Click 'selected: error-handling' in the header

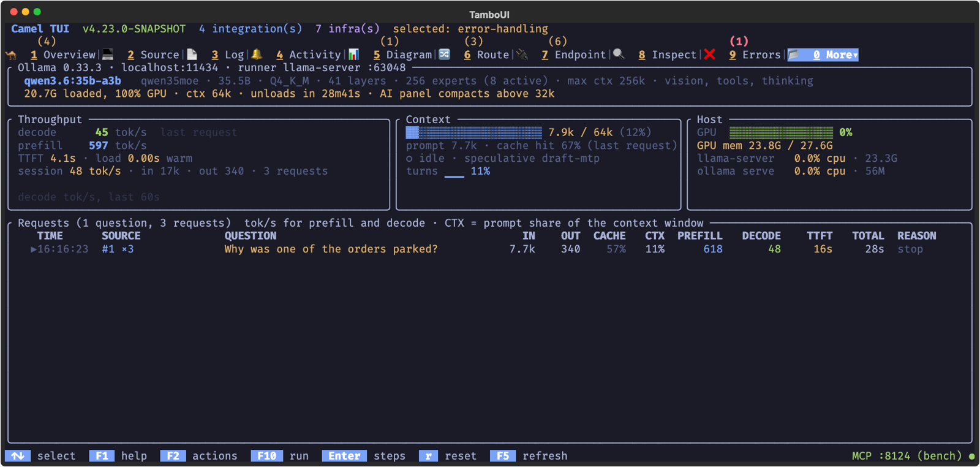coord(470,29)
